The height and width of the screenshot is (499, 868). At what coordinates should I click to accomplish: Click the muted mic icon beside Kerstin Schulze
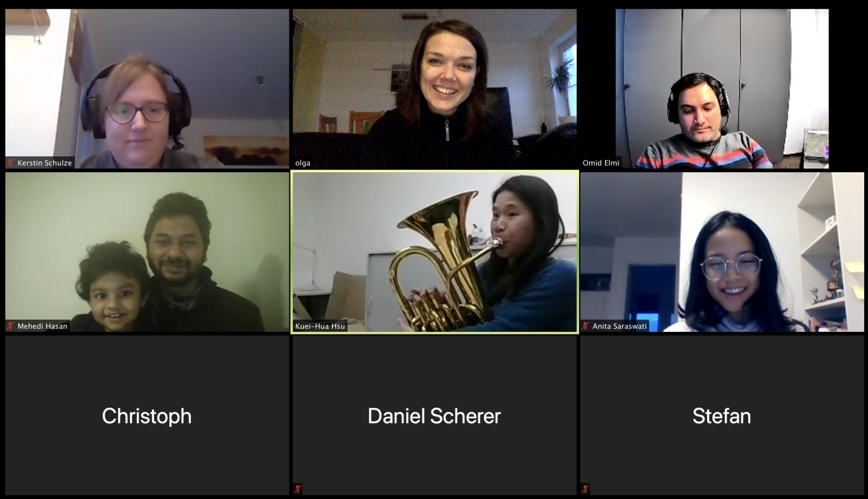(x=10, y=163)
